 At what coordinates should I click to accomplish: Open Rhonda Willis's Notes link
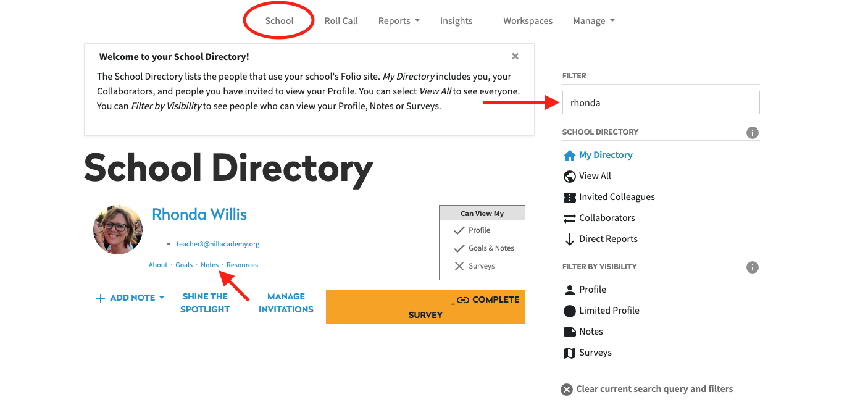click(x=209, y=265)
